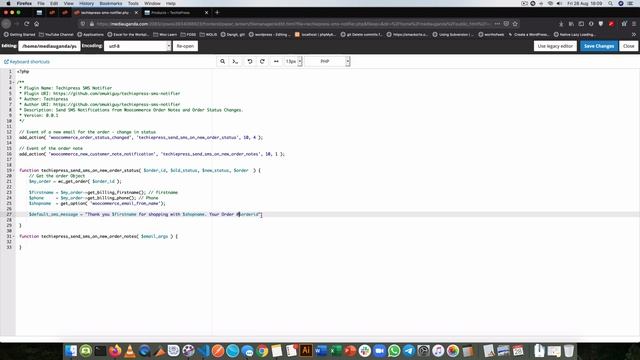Open Visual Studio Code from the dock
640x360 pixels.
click(203, 351)
